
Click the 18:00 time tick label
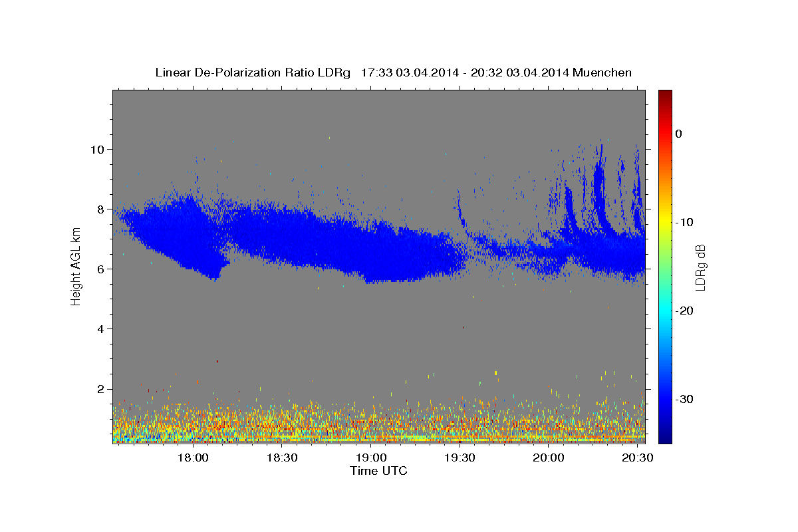[x=194, y=458]
